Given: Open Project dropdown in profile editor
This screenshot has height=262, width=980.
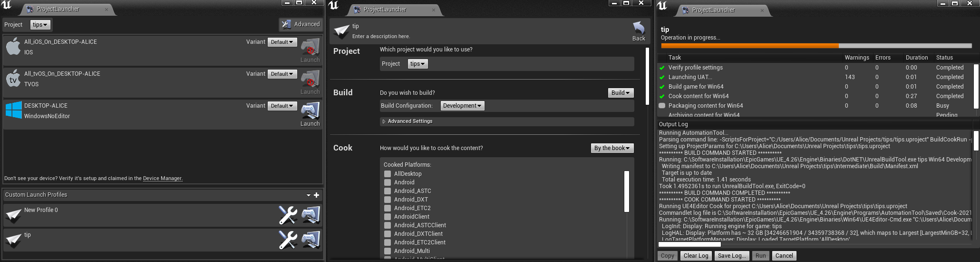Looking at the screenshot, I should coord(418,64).
